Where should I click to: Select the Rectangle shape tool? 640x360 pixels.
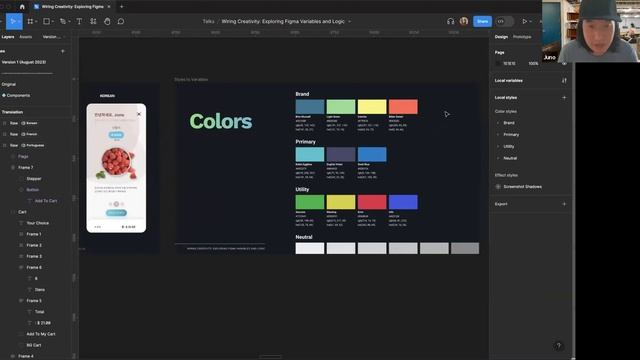coord(47,21)
